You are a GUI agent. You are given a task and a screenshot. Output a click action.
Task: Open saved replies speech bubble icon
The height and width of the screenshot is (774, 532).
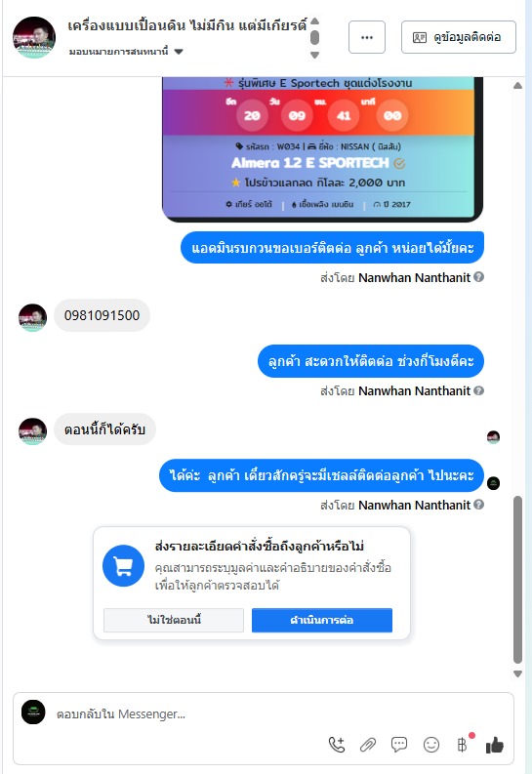(x=398, y=745)
